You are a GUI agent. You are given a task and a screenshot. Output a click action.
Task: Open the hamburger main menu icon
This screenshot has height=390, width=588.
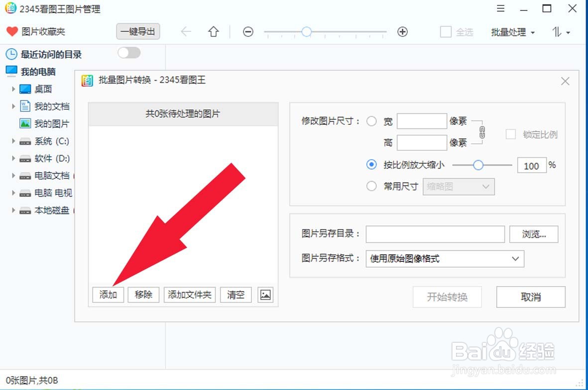[501, 8]
